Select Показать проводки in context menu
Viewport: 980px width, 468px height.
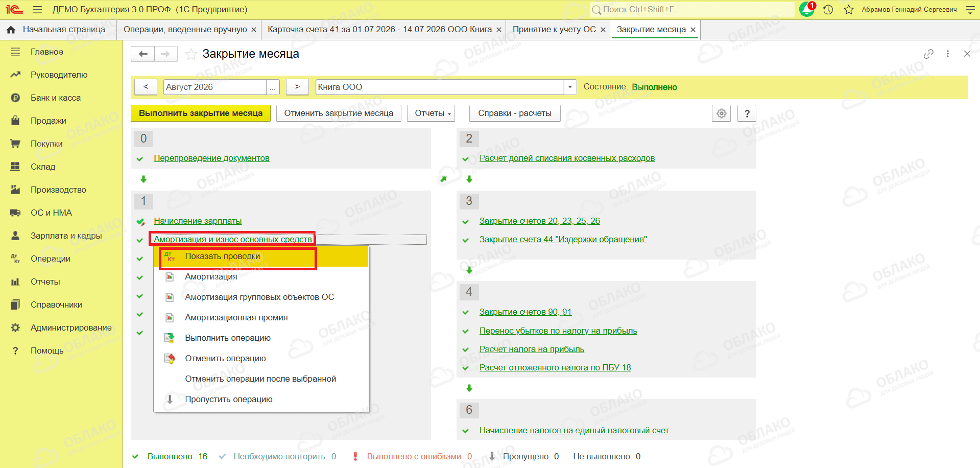point(261,256)
